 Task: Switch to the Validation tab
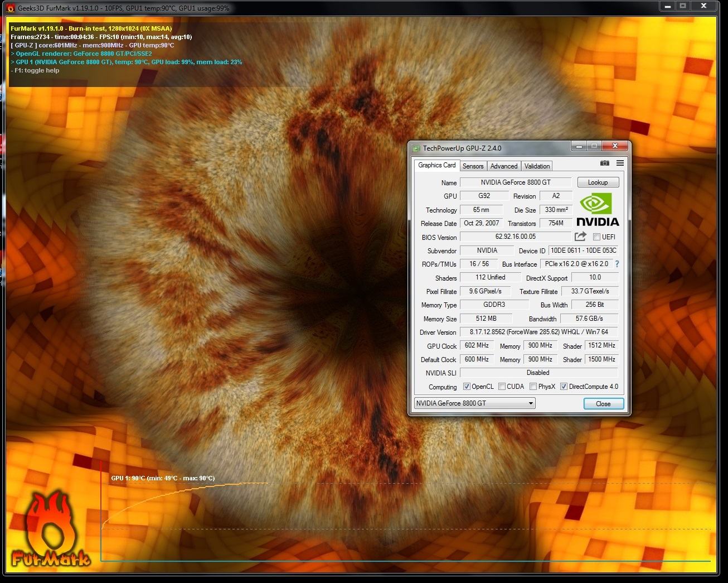[x=537, y=166]
